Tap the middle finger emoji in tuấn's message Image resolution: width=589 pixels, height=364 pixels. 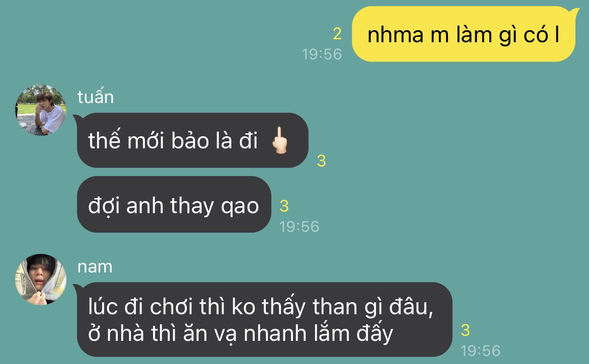coord(280,140)
